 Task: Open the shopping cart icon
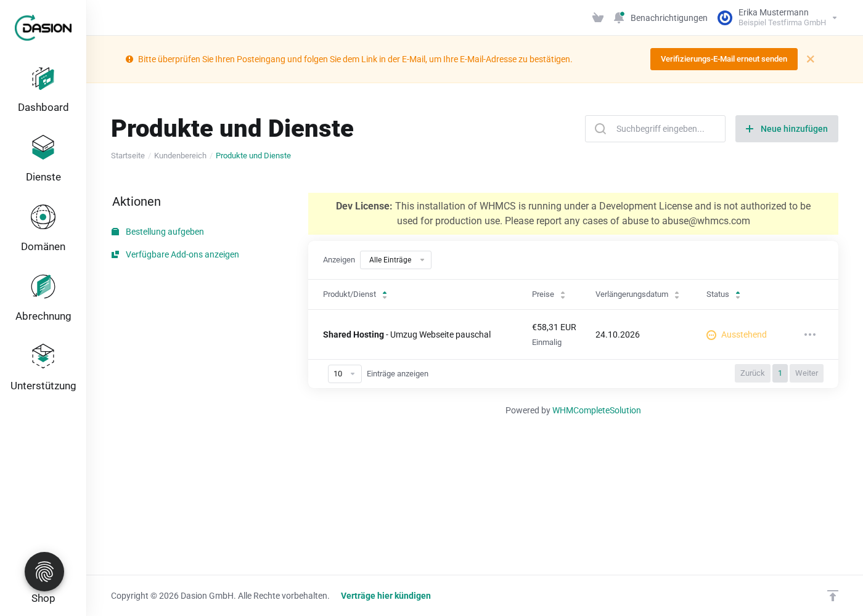tap(597, 18)
